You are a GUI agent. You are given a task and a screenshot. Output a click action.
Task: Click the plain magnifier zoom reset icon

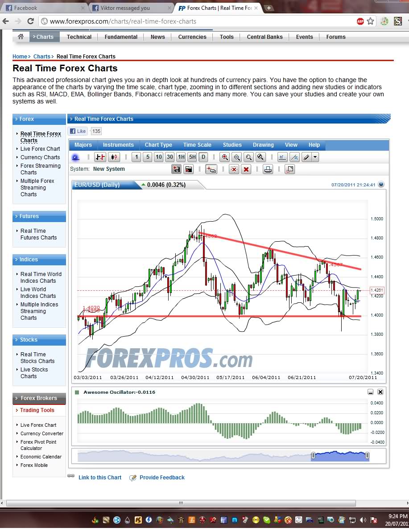click(249, 157)
